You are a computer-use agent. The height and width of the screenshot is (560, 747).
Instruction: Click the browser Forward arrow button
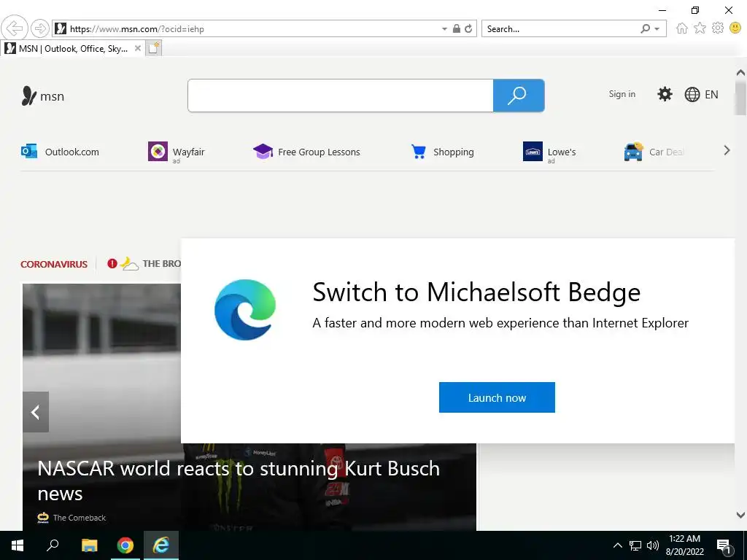[40, 28]
